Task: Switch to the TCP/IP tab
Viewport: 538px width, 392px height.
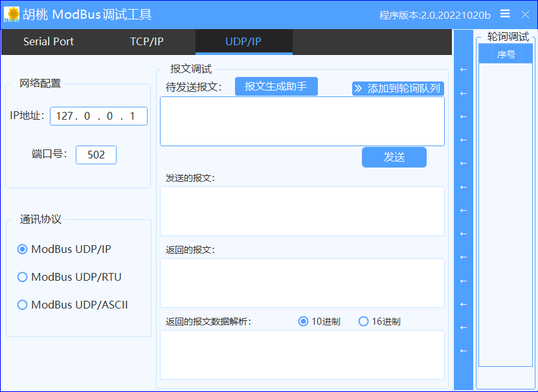Action: pyautogui.click(x=146, y=41)
